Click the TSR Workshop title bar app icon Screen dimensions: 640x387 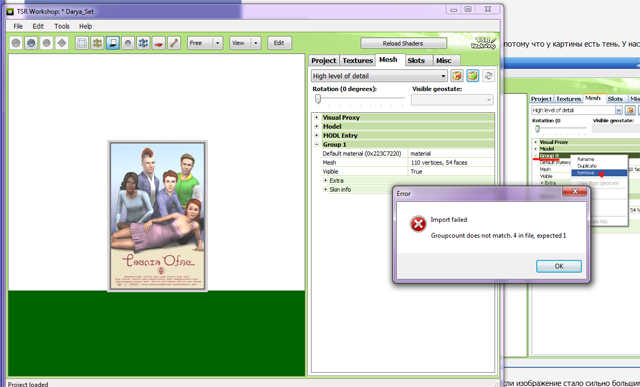(x=10, y=11)
